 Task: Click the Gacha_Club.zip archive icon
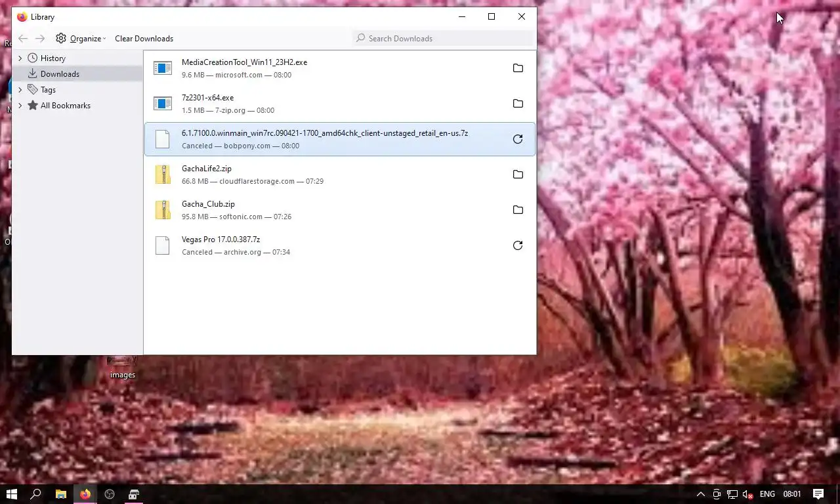click(163, 210)
